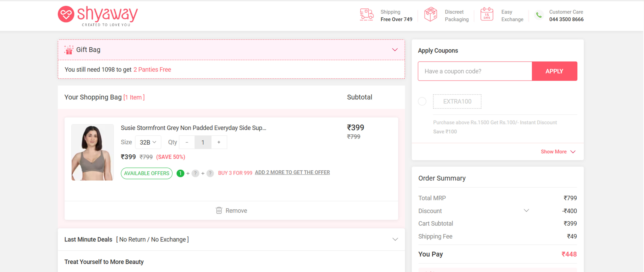Click the You Pay ₹448 amount
Image resolution: width=644 pixels, height=272 pixels.
(x=569, y=254)
